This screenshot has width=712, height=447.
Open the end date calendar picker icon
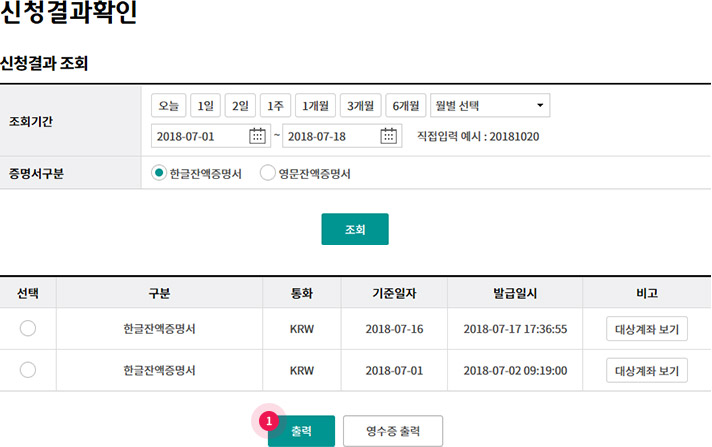tap(390, 136)
